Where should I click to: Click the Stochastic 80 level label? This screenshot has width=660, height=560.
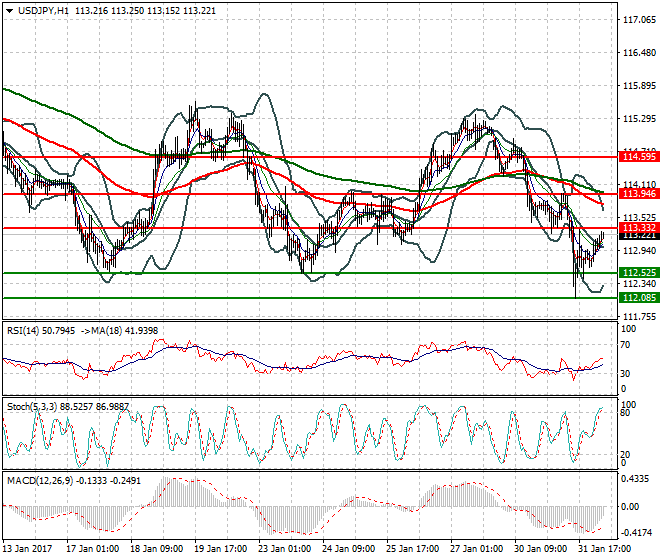pyautogui.click(x=625, y=413)
